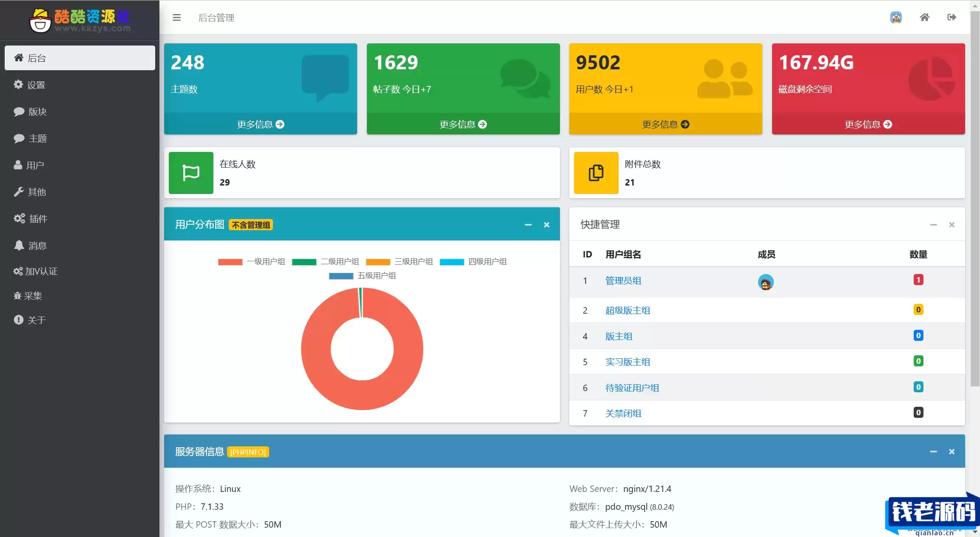Select 版块 in the sidebar
980x537 pixels.
(x=80, y=111)
